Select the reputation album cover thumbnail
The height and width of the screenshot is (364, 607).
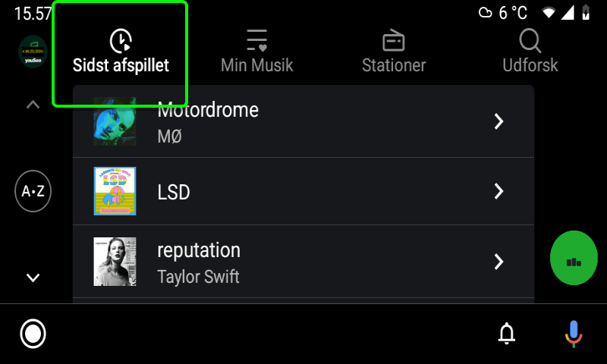tap(115, 262)
